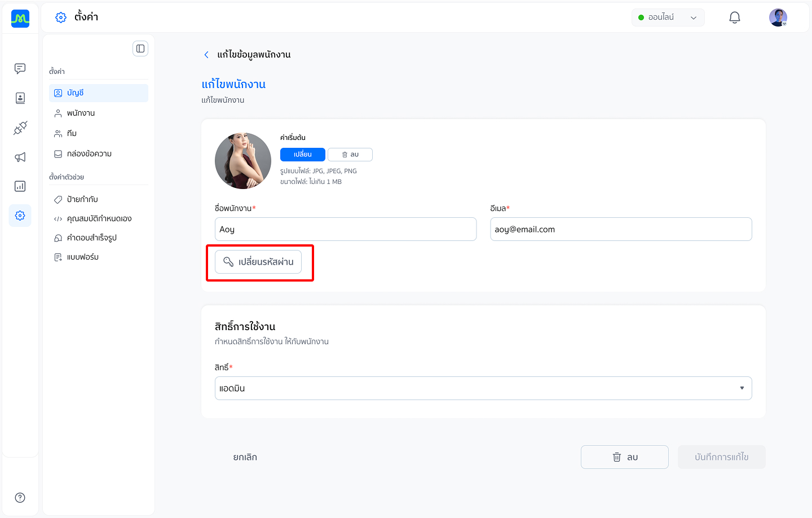Image resolution: width=812 pixels, height=518 pixels.
Task: Click the bottom ลบ delete employee button
Action: tap(625, 457)
